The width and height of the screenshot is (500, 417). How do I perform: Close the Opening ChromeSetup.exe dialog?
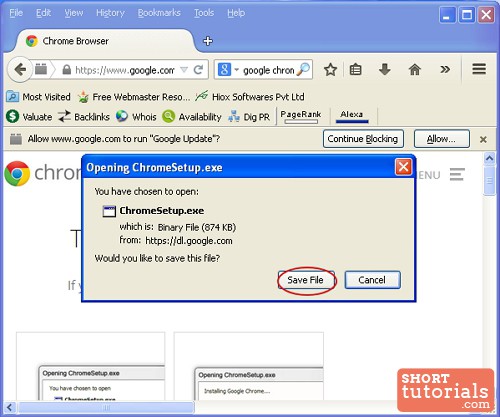click(x=403, y=167)
